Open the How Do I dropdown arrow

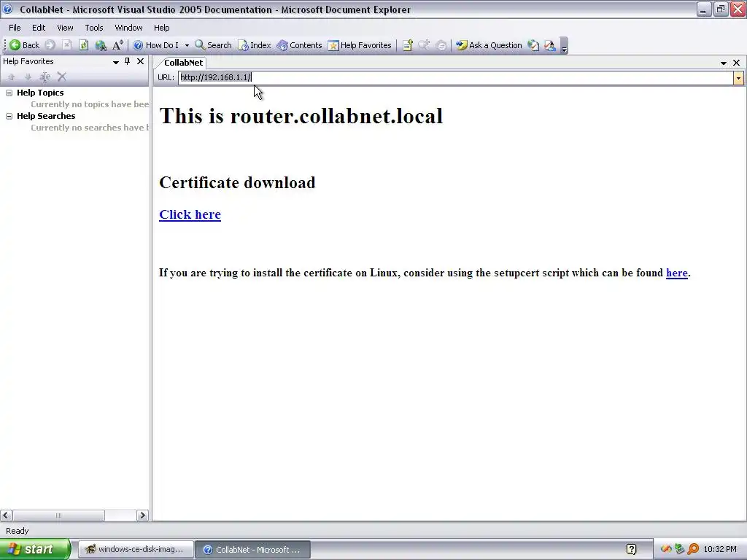187,46
